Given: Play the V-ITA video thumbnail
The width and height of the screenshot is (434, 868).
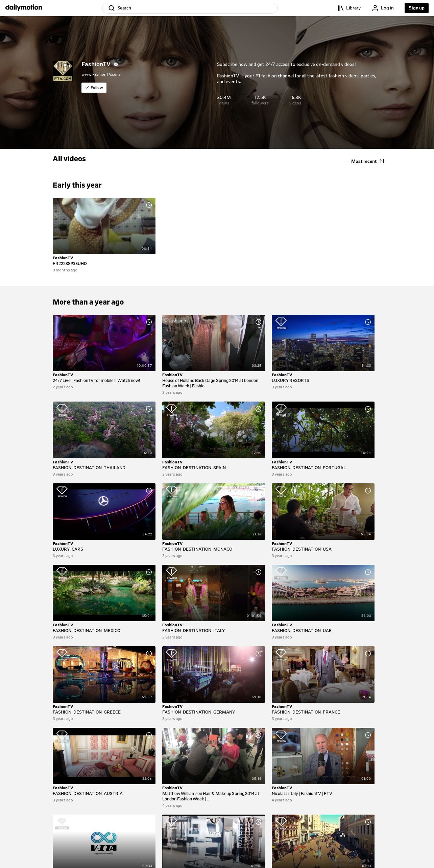Looking at the screenshot, I should tap(104, 841).
